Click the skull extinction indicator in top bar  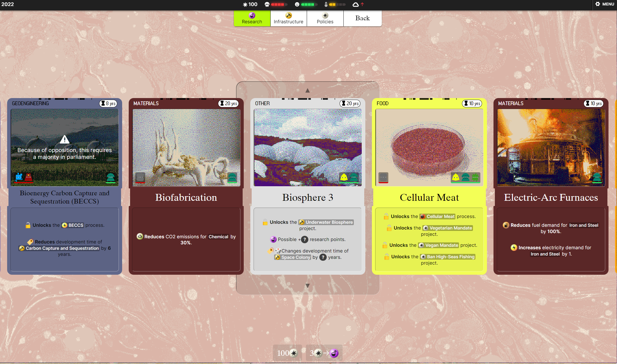click(267, 4)
